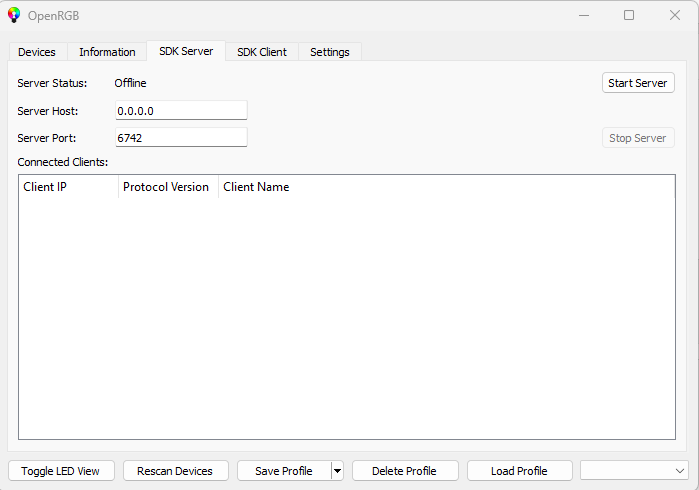This screenshot has height=490, width=699.
Task: Go to the SDK Client tab
Action: (x=262, y=52)
